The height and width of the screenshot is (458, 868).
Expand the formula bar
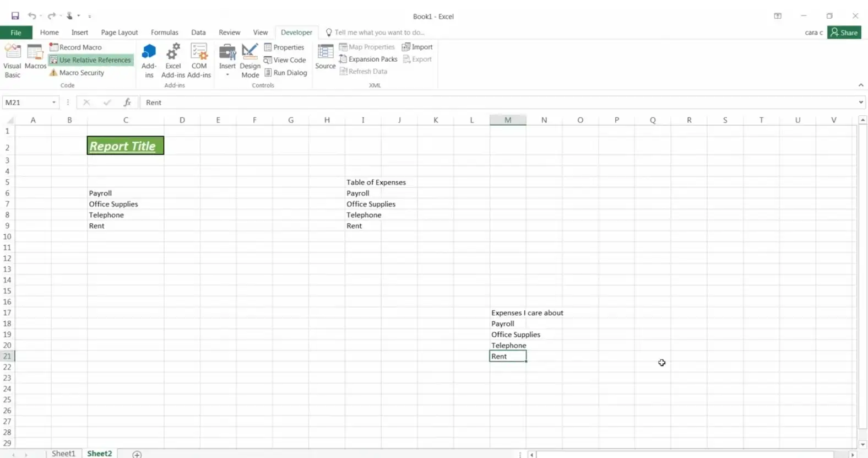pyautogui.click(x=860, y=103)
